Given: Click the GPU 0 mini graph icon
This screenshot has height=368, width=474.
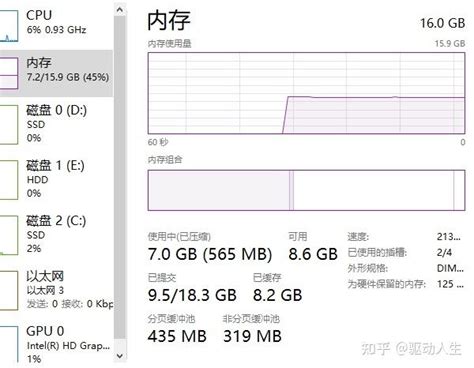Looking at the screenshot, I should (x=9, y=345).
